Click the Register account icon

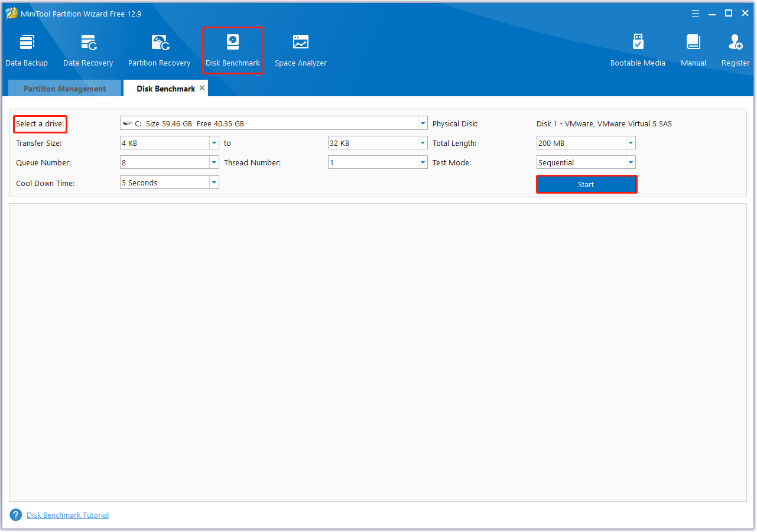[735, 50]
